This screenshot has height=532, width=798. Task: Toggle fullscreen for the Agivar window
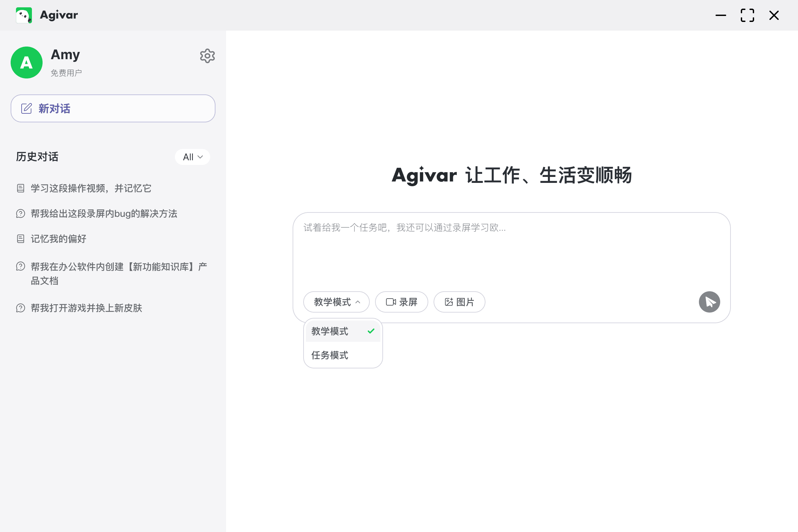(x=747, y=15)
